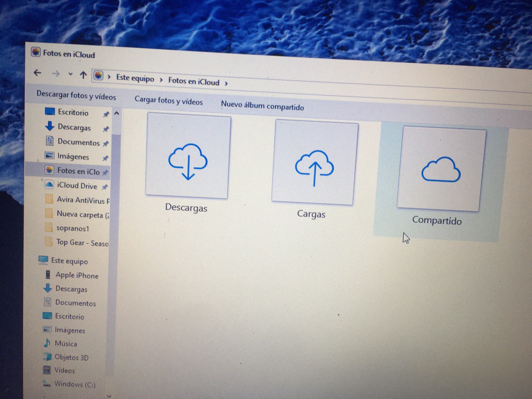Open 'Avira AntiVirus' folder in sidebar

tap(83, 200)
